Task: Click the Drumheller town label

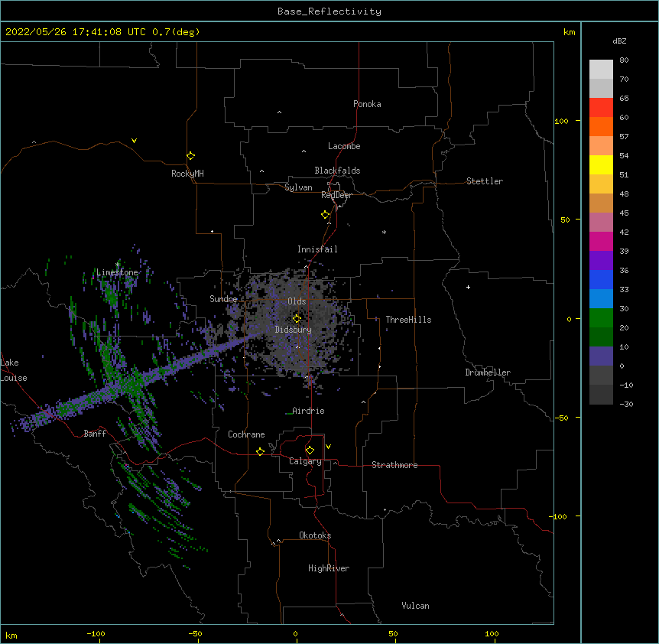Action: click(488, 372)
